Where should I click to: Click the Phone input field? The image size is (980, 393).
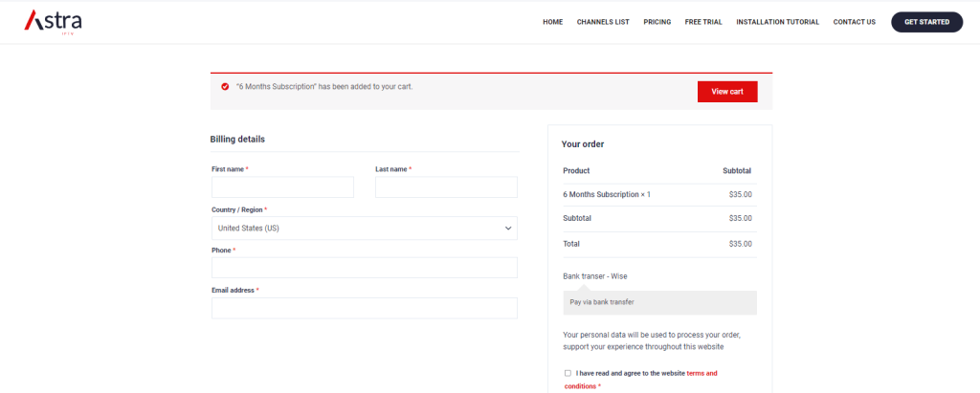[365, 268]
